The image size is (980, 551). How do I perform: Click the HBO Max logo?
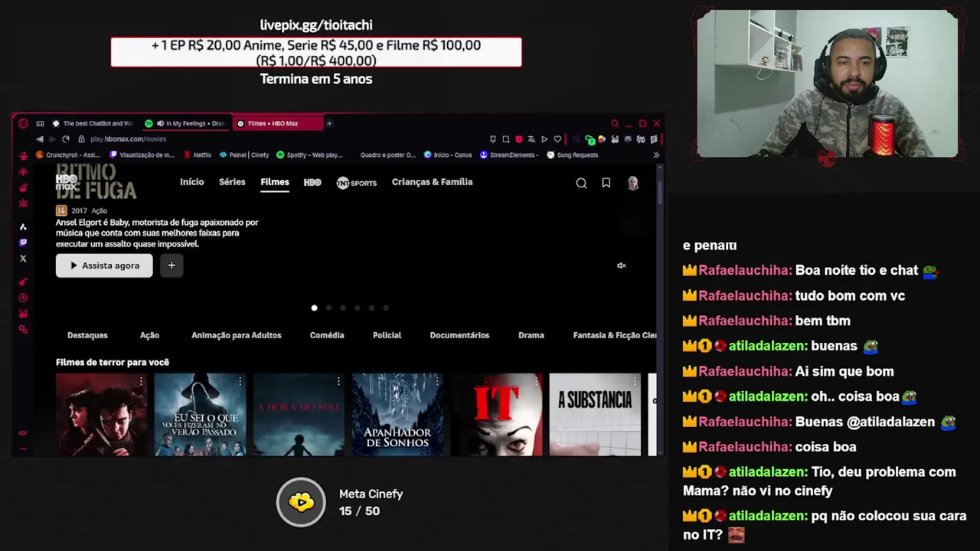tap(67, 182)
